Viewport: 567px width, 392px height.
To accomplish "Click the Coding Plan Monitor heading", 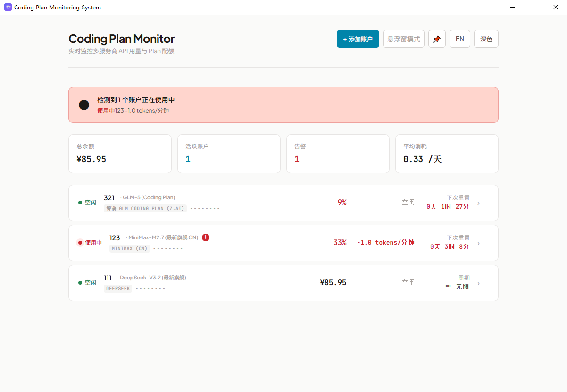I will 122,39.
